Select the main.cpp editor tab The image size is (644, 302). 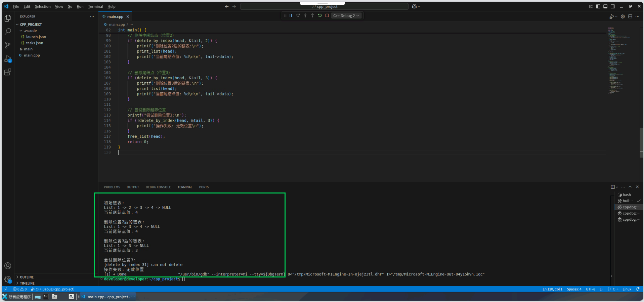coord(115,16)
